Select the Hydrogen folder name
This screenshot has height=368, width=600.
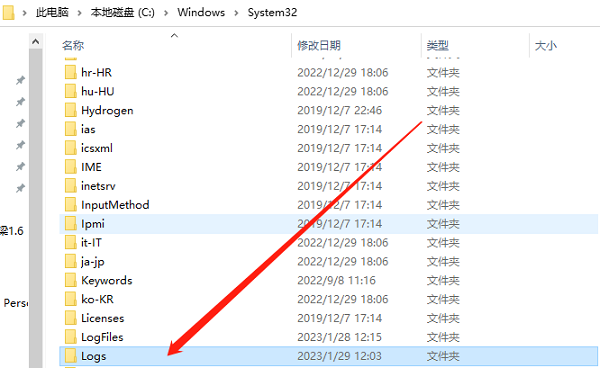(107, 110)
